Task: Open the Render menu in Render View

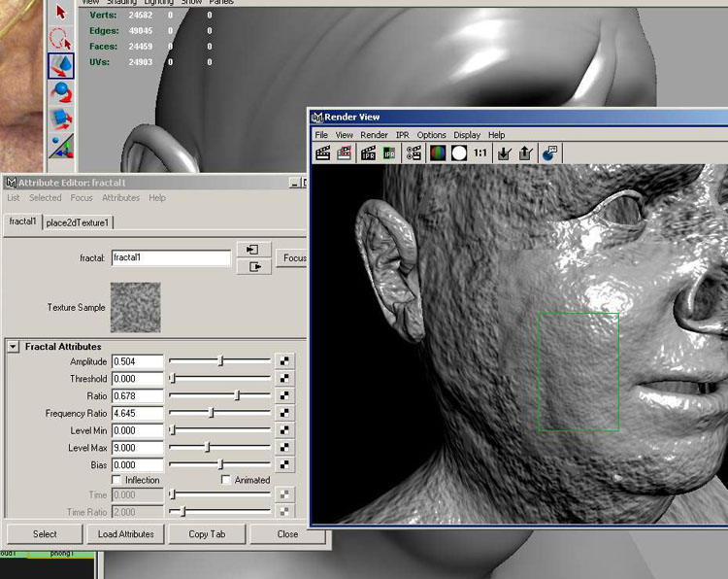Action: pos(374,135)
